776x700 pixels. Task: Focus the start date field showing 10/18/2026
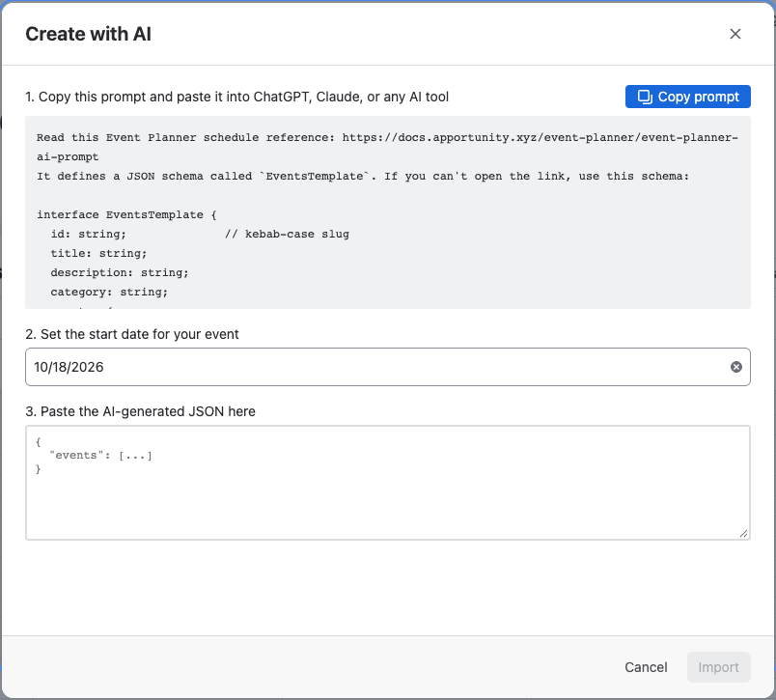(387, 367)
